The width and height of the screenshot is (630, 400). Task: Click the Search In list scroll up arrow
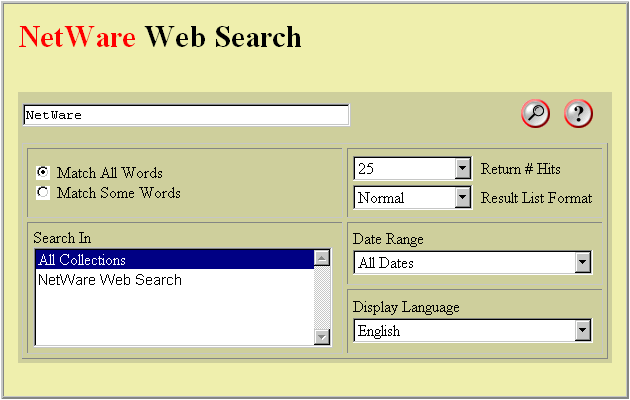(322, 258)
